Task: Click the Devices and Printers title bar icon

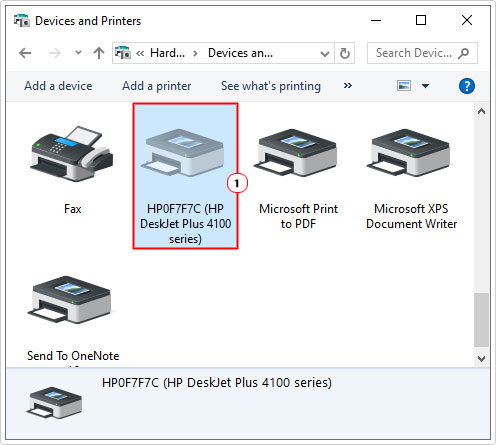Action: click(x=22, y=21)
